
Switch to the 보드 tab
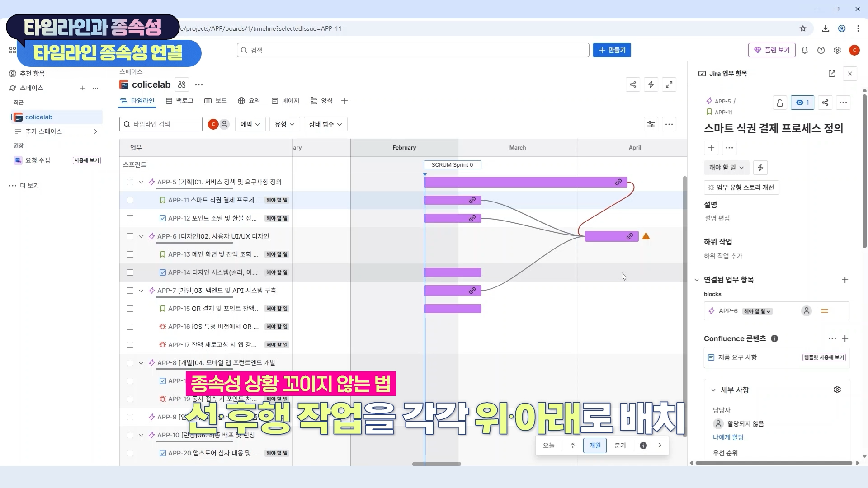(216, 101)
